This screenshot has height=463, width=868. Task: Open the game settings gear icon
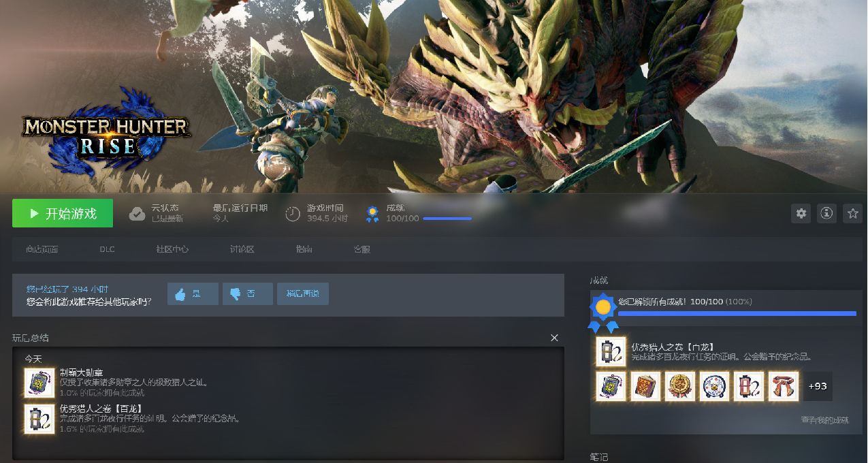pyautogui.click(x=801, y=213)
